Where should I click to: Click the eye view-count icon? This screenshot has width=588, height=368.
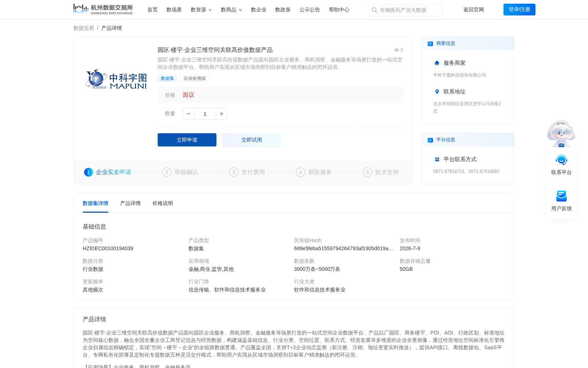point(397,50)
